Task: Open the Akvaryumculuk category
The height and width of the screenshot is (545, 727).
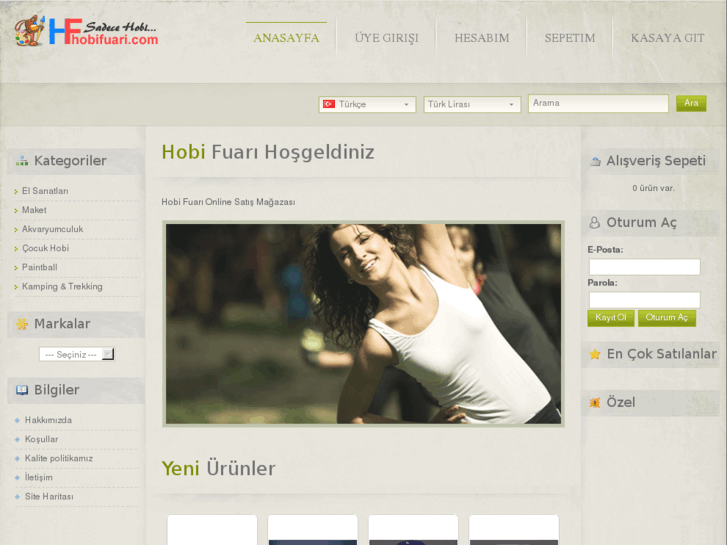Action: tap(52, 229)
